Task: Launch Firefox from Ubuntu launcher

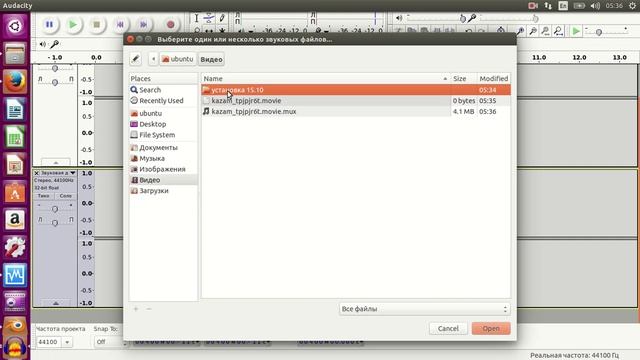Action: click(15, 81)
